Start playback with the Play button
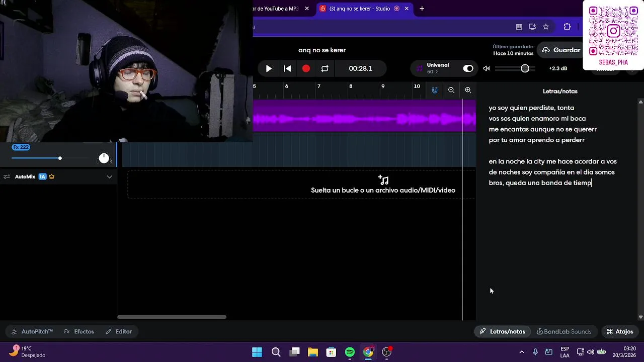Image resolution: width=644 pixels, height=362 pixels. coord(269,68)
